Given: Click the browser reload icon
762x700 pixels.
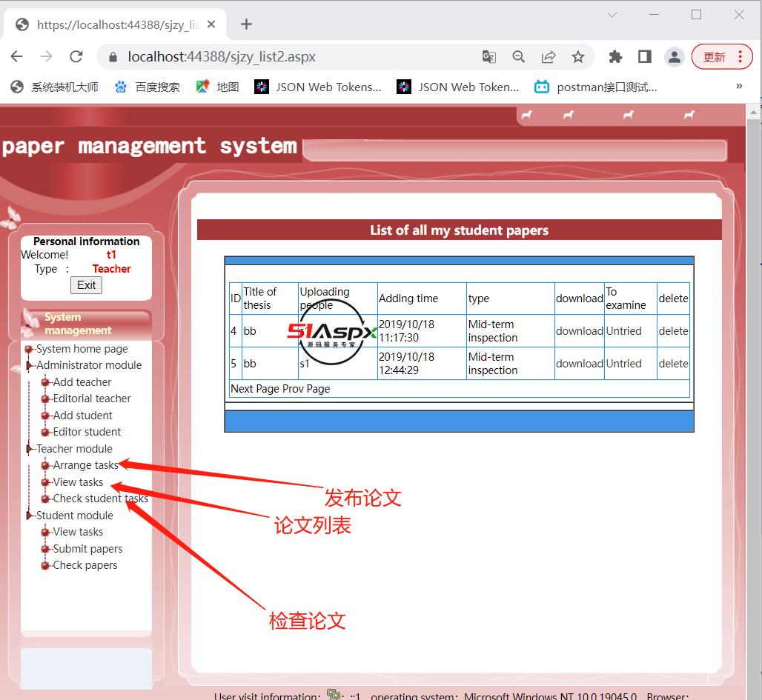Looking at the screenshot, I should coord(76,57).
